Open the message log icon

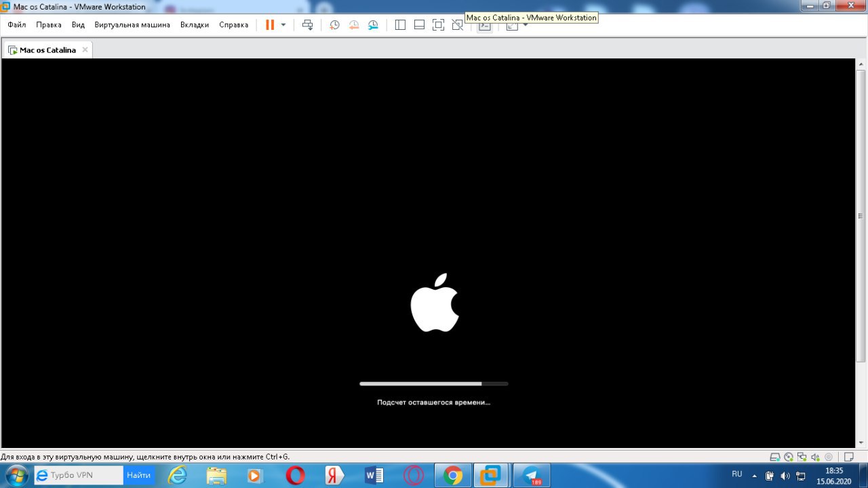pos(850,457)
